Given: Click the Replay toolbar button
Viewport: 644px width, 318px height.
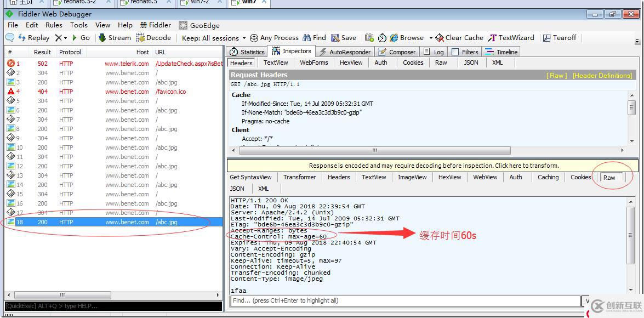Looking at the screenshot, I should click(x=33, y=38).
